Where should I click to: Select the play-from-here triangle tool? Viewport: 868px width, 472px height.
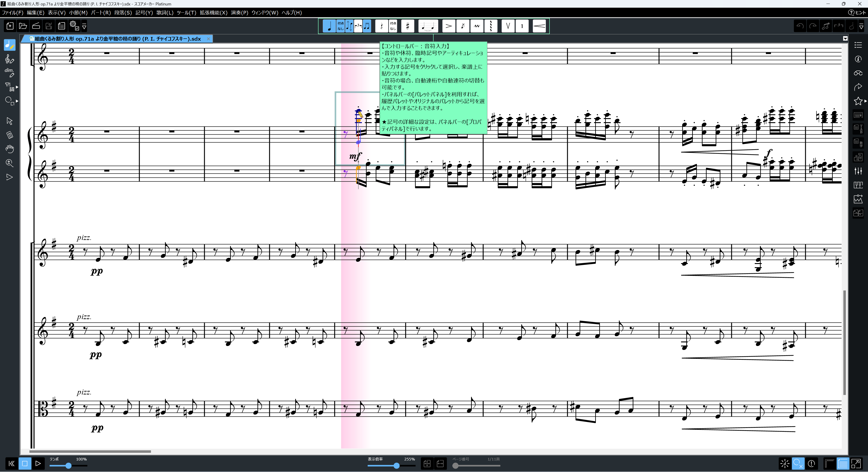[x=9, y=177]
